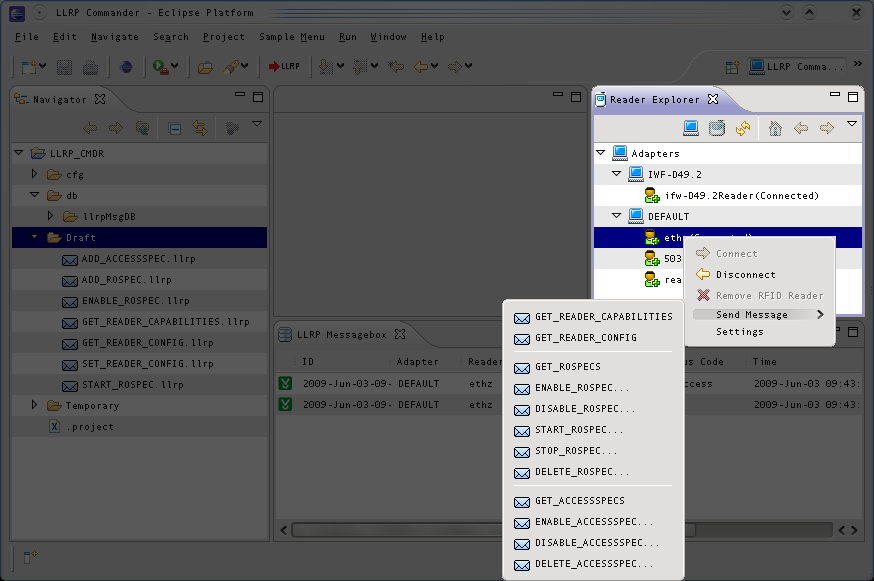874x581 pixels.
Task: Click the fast view icon in status bar
Action: click(30, 556)
